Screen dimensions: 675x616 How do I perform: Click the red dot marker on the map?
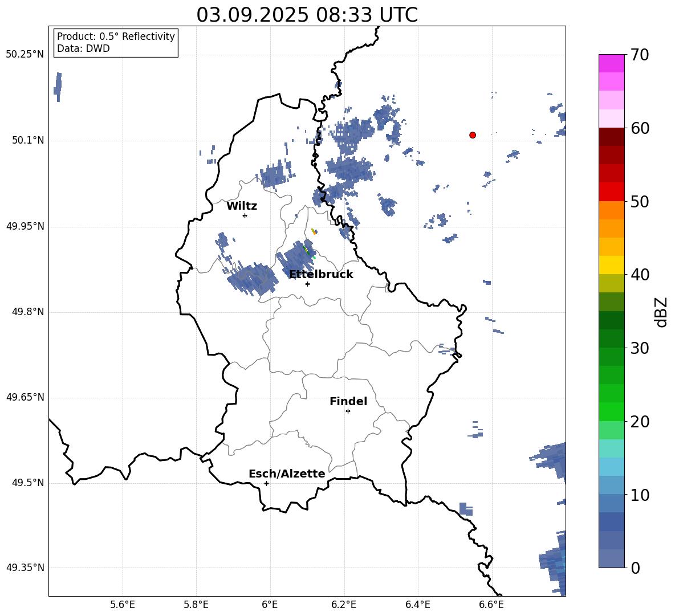[x=473, y=135]
